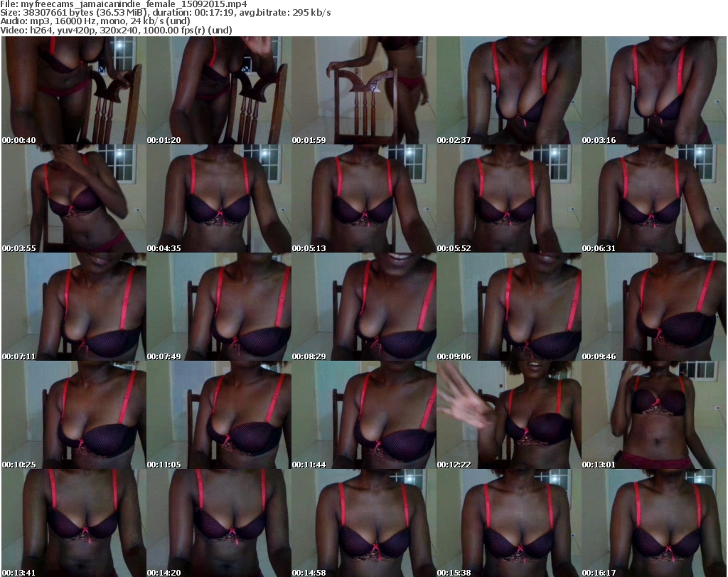
Task: Select the thumbnail at 00:13:01
Action: click(654, 415)
